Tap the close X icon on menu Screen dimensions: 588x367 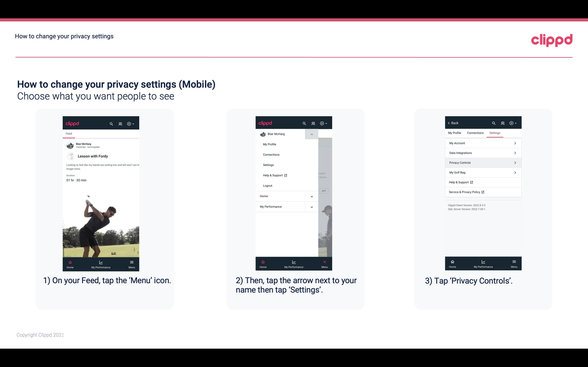point(324,262)
